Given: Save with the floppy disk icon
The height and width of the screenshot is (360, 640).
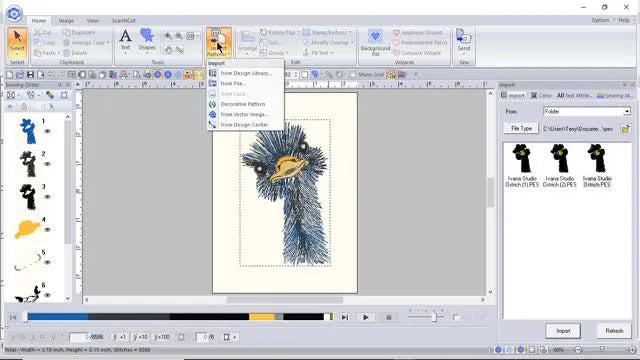Looking at the screenshot, I should tap(30, 75).
